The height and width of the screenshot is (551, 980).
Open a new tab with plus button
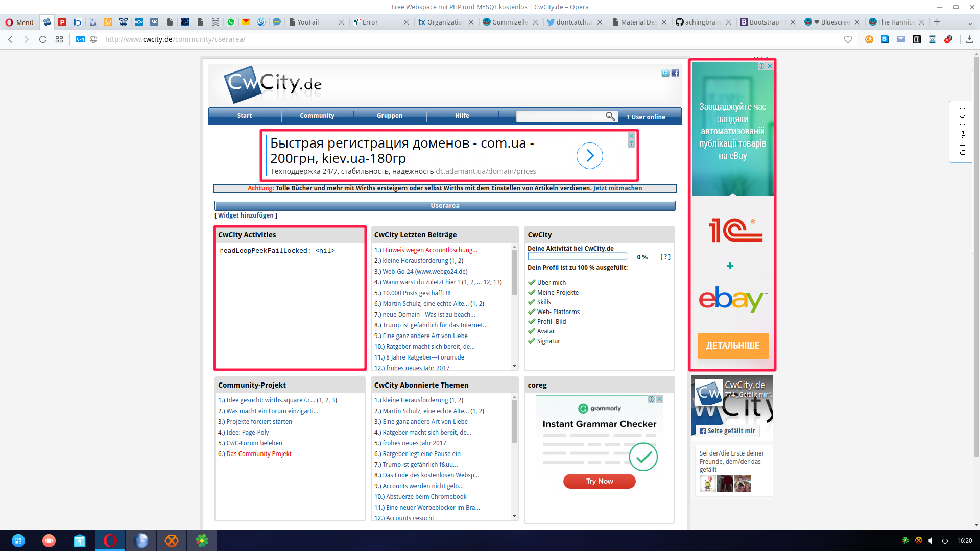pos(937,22)
